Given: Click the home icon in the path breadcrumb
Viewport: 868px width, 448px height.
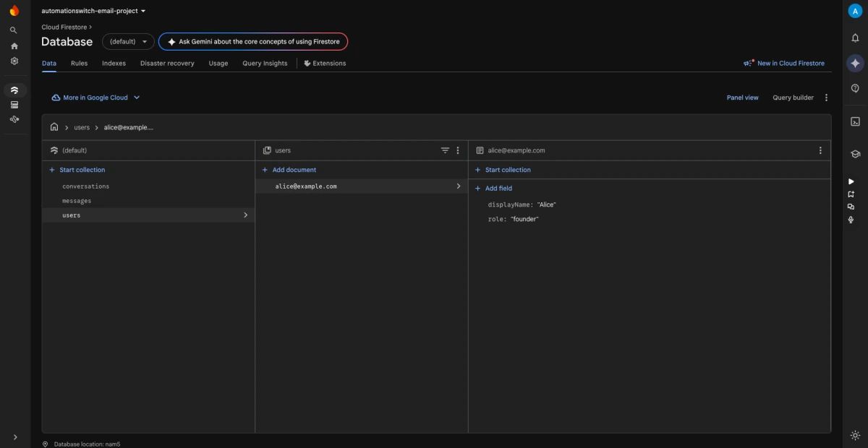Looking at the screenshot, I should click(54, 127).
